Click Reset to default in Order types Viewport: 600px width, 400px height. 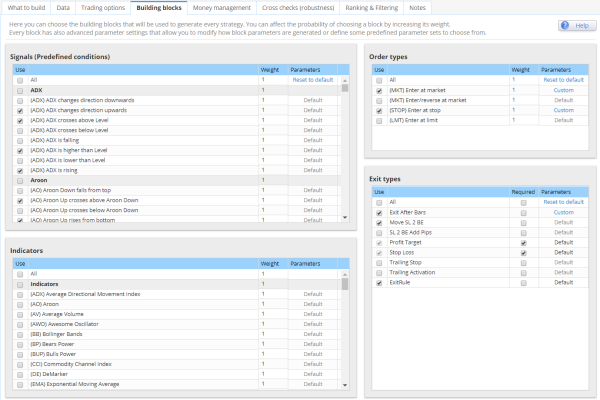click(x=564, y=80)
